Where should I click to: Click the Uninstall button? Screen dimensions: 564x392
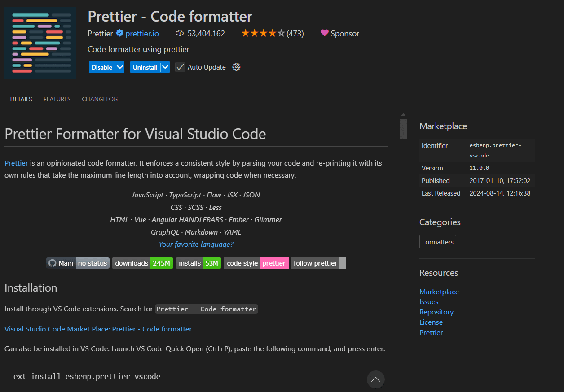pyautogui.click(x=145, y=67)
